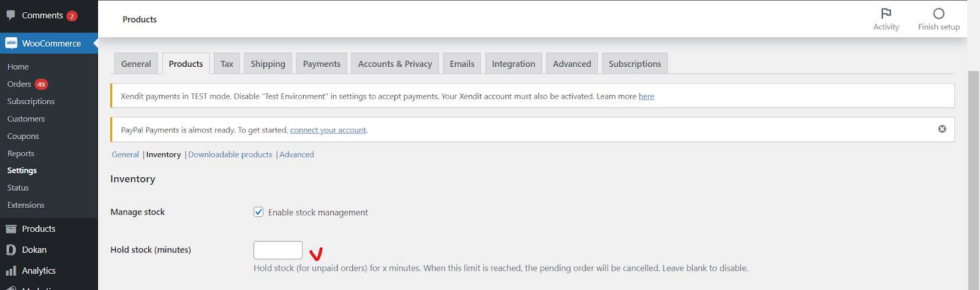Click the Comments speech bubble icon
Viewport: 980px width, 290px height.
tap(11, 15)
